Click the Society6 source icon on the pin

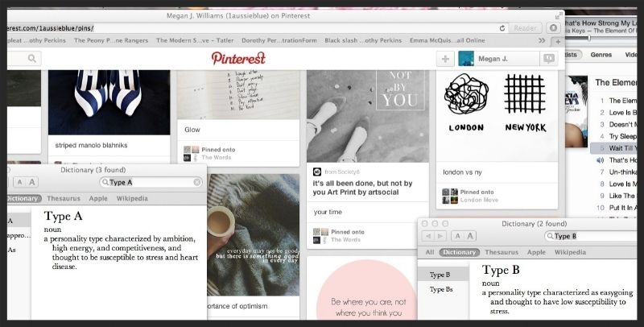pyautogui.click(x=317, y=172)
